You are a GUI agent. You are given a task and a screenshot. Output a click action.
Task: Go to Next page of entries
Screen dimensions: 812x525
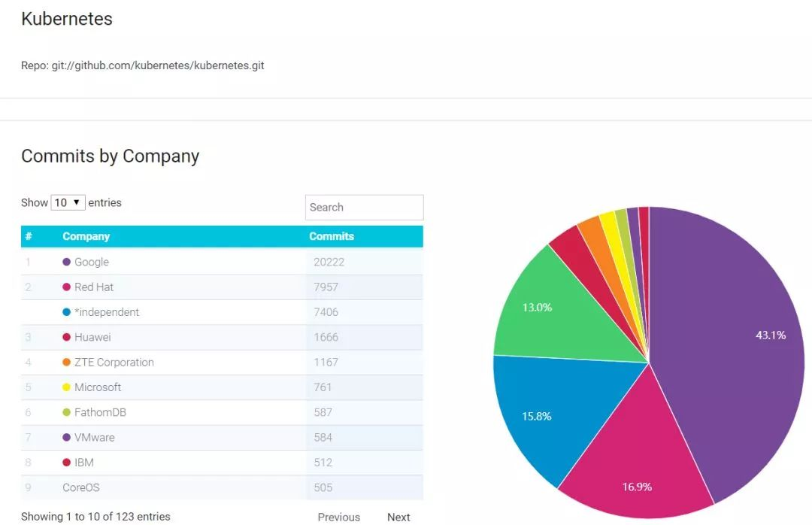point(398,517)
